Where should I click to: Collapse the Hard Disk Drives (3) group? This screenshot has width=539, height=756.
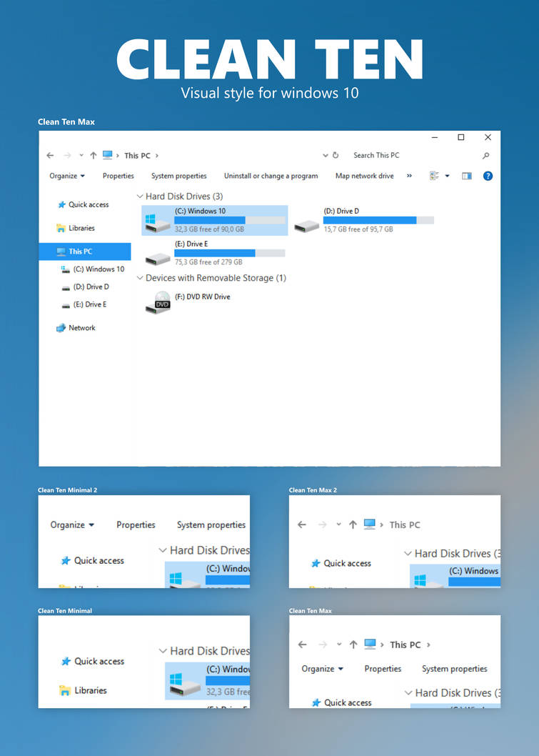click(139, 196)
